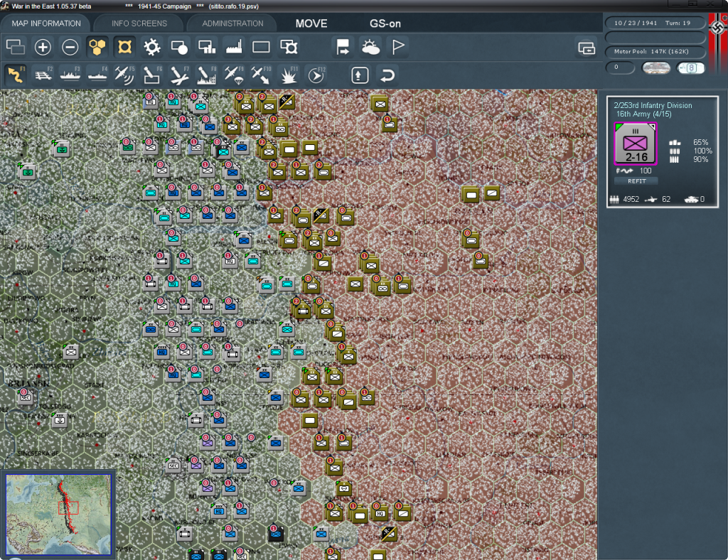Click the overlapping windows icon in the toolbar
This screenshot has width=728, height=560.
point(16,47)
